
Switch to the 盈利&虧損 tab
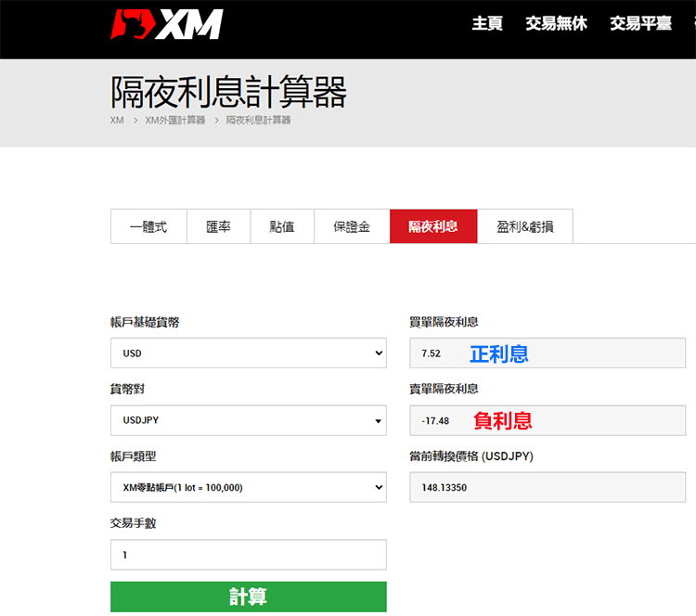[x=525, y=226]
